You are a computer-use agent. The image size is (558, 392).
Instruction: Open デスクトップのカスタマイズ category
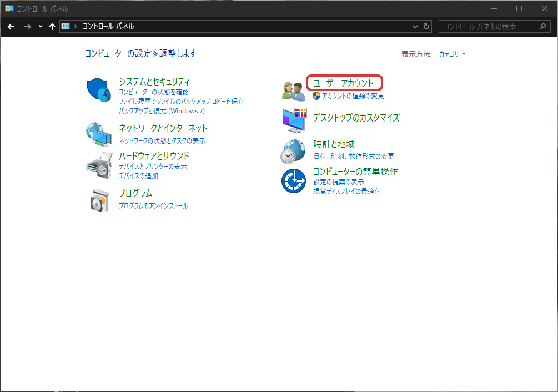(356, 118)
